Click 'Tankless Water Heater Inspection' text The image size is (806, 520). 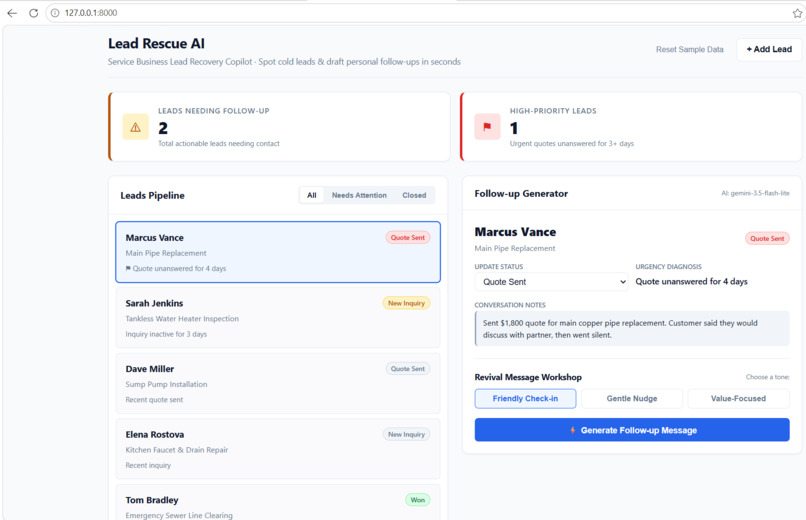click(182, 319)
